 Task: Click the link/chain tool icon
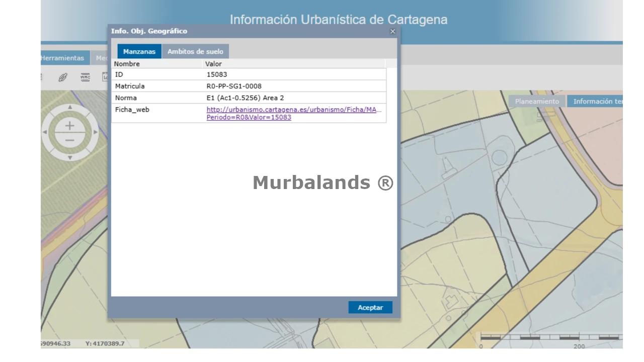point(62,77)
